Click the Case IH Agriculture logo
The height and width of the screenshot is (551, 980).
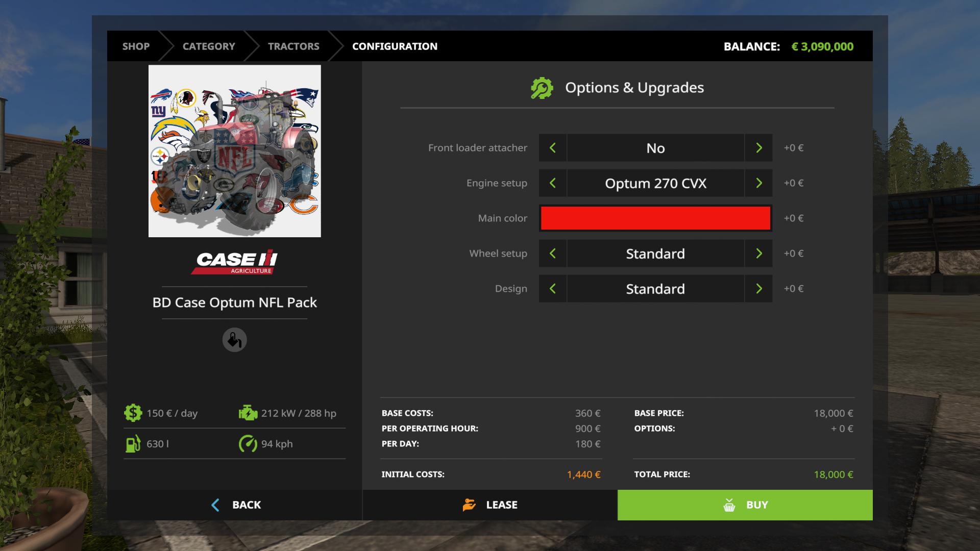234,262
